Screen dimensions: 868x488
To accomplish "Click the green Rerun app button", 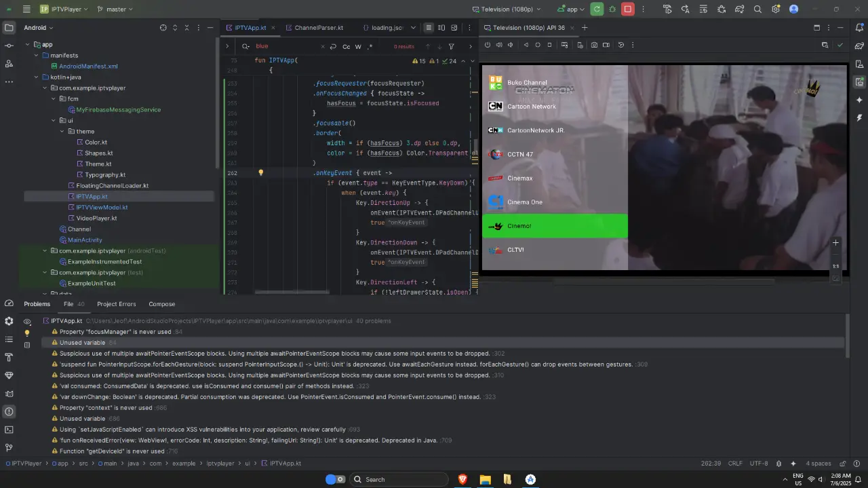I will pyautogui.click(x=597, y=9).
